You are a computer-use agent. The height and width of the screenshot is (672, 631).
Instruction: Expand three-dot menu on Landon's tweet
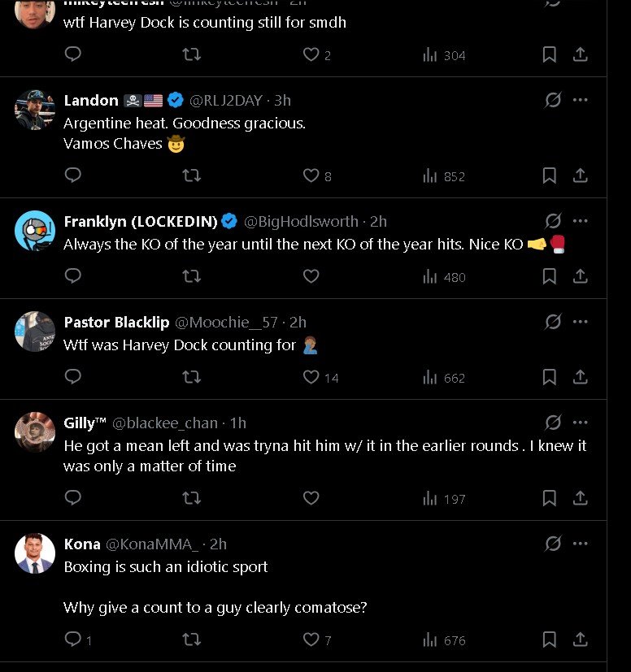[581, 100]
